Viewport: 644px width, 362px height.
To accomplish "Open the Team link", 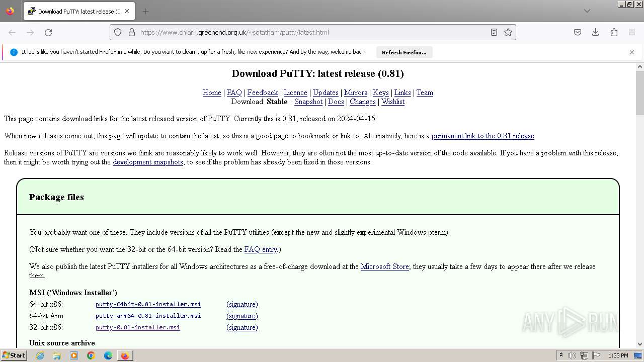I will tap(425, 93).
